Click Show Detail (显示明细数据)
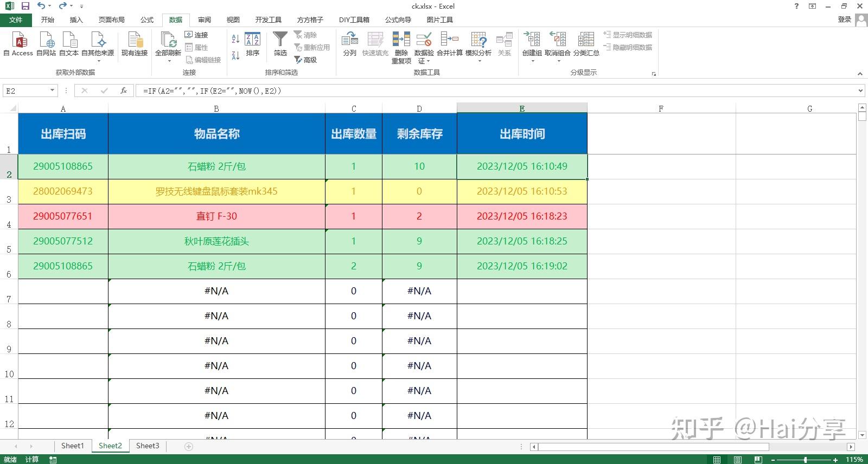The height and width of the screenshot is (464, 868). tap(628, 35)
